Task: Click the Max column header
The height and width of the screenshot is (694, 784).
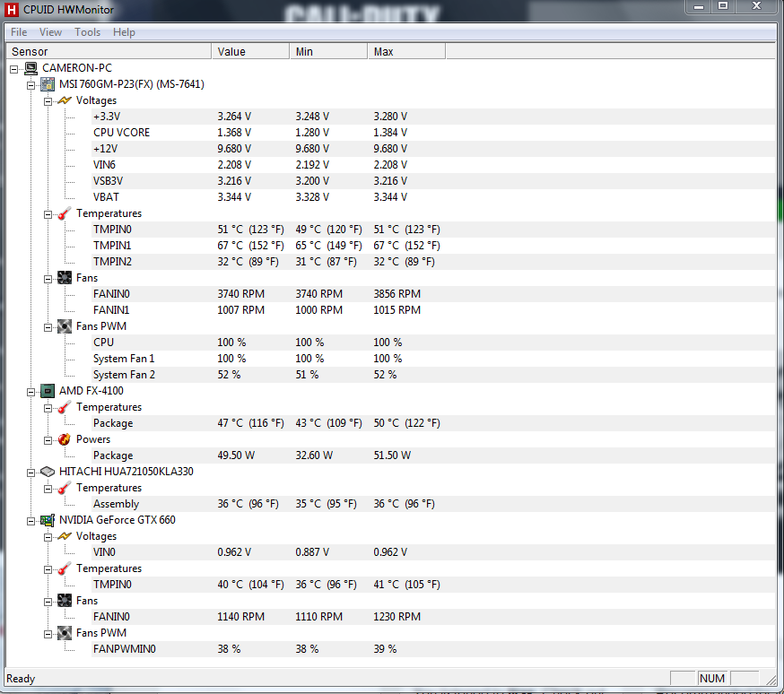Action: click(x=406, y=51)
